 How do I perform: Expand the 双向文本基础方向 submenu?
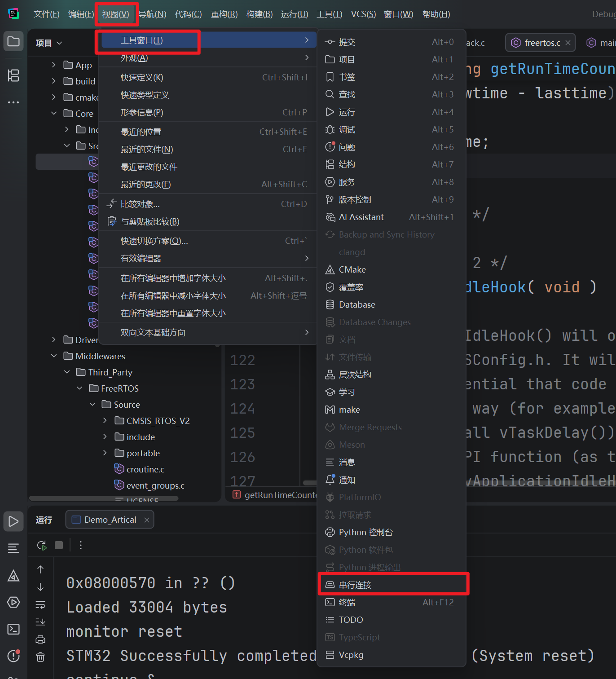pyautogui.click(x=207, y=332)
